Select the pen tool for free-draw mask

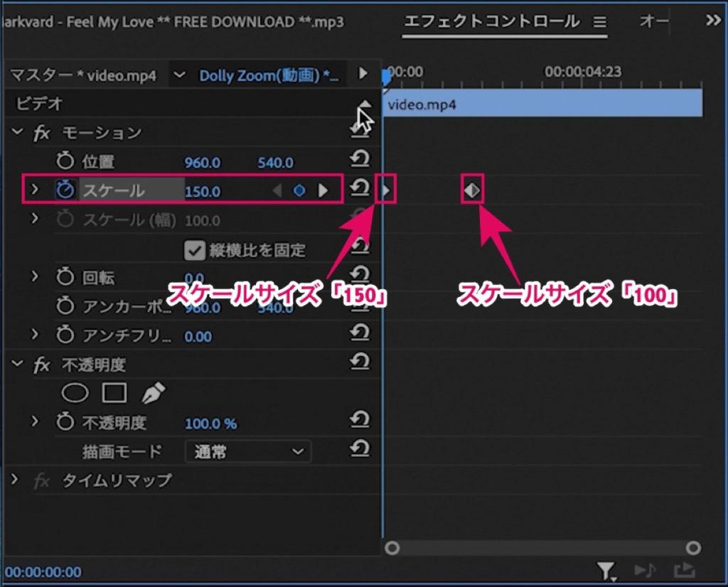(153, 392)
